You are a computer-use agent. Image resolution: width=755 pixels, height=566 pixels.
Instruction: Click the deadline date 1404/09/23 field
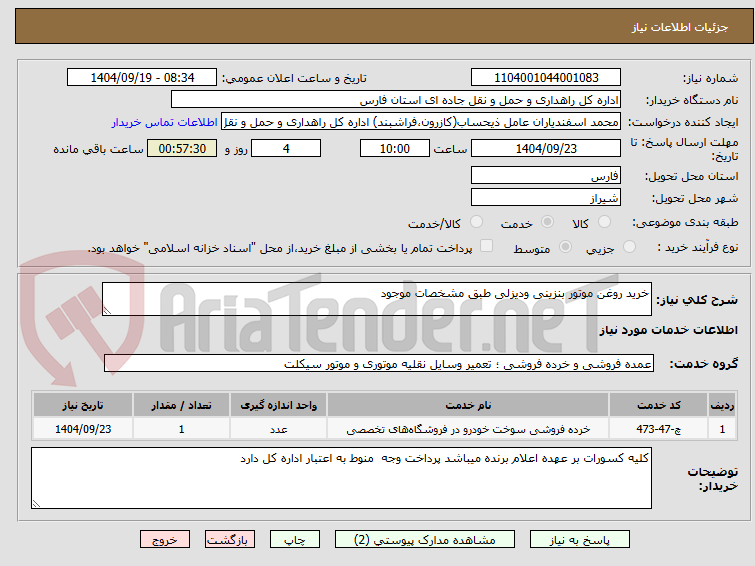click(546, 148)
